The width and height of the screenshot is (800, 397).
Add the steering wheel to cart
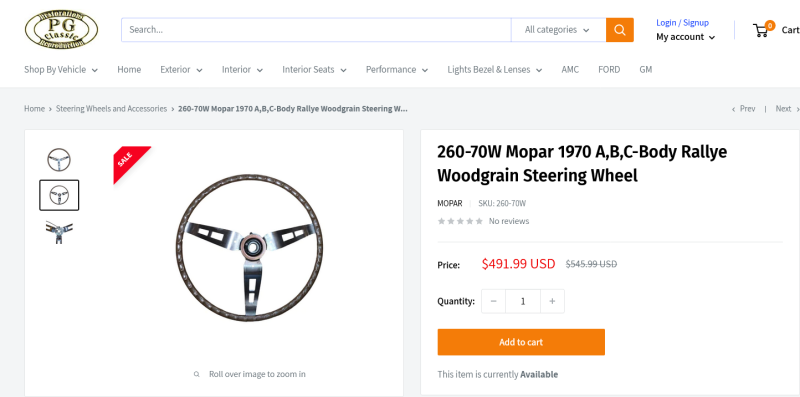[521, 342]
